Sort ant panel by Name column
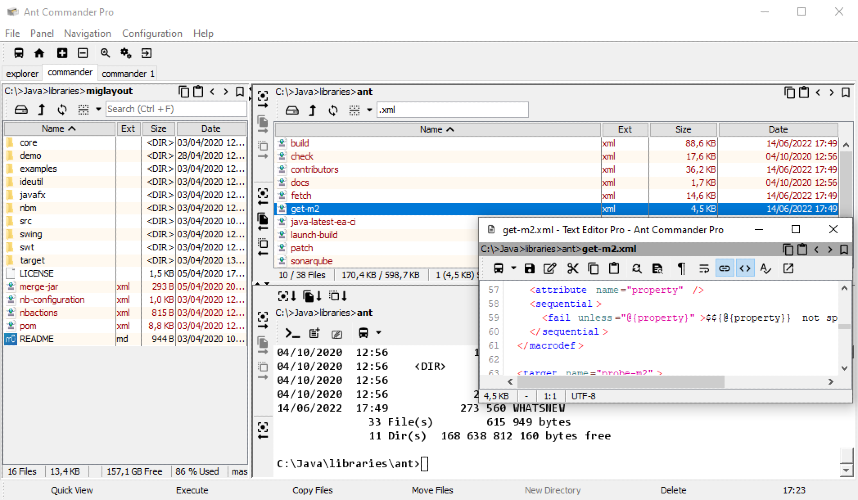 pyautogui.click(x=437, y=130)
